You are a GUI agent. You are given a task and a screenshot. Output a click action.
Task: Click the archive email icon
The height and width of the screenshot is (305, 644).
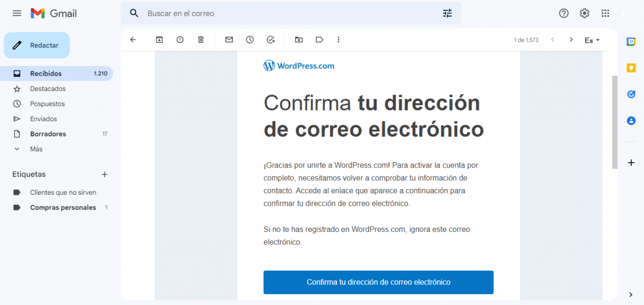[x=159, y=40]
